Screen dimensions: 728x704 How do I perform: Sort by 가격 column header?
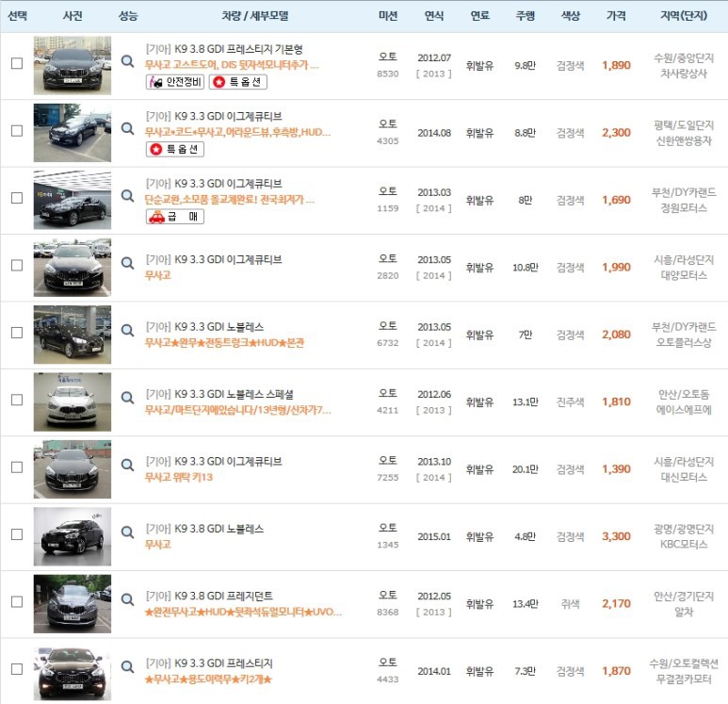[616, 16]
